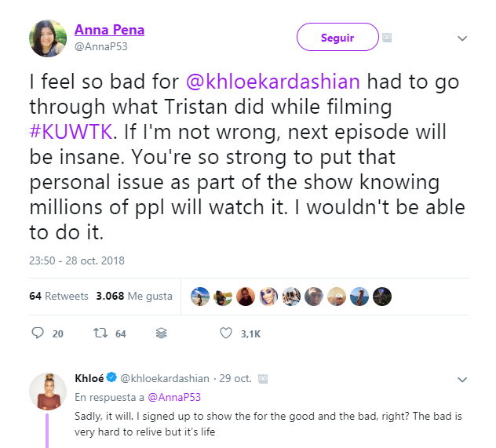Open Khloé's profile avatar
Screen dimensions: 496x448
click(47, 390)
